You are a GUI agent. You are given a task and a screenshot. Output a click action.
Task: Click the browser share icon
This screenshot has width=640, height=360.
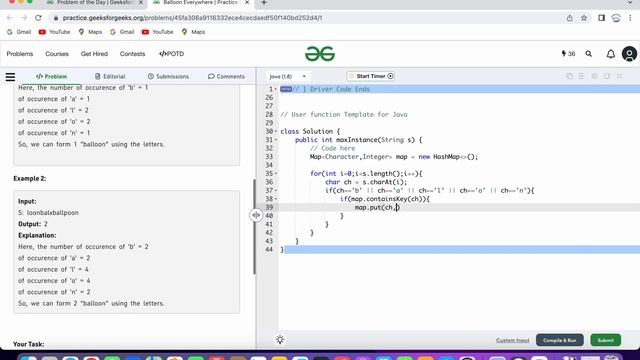pos(569,18)
